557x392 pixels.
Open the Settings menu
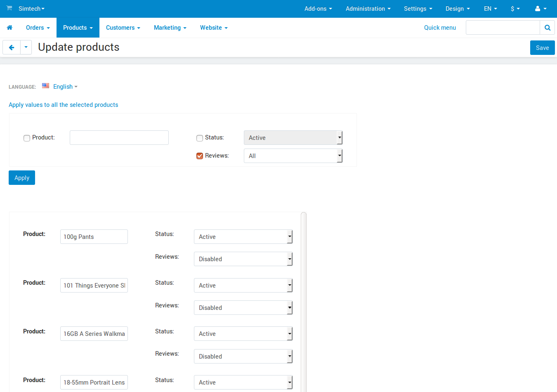pyautogui.click(x=418, y=9)
